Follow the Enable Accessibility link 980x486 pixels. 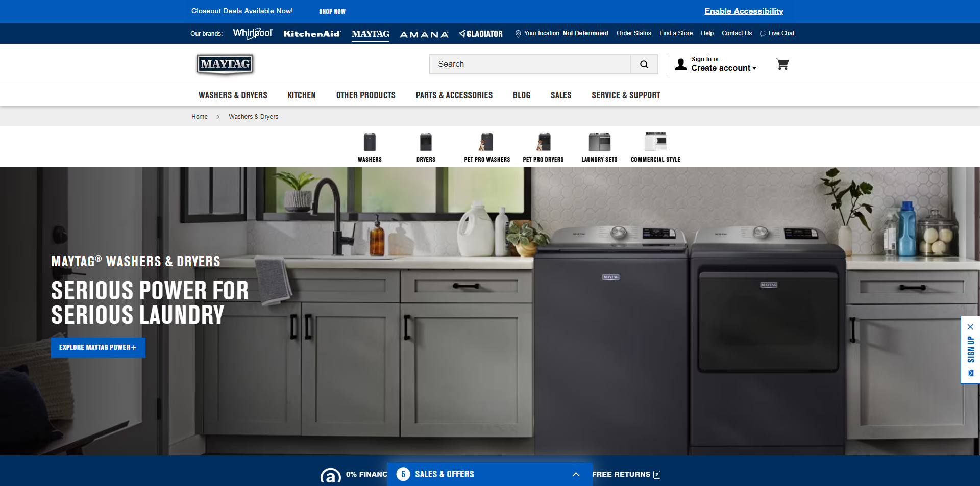point(743,11)
